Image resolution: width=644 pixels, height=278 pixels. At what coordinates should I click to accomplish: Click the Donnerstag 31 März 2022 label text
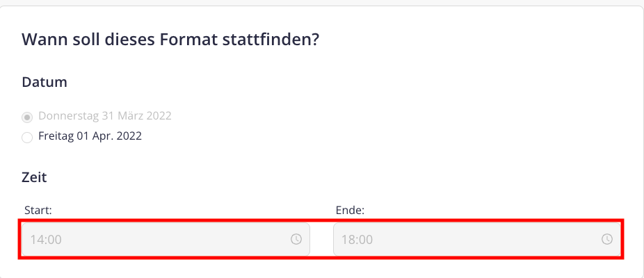point(105,116)
